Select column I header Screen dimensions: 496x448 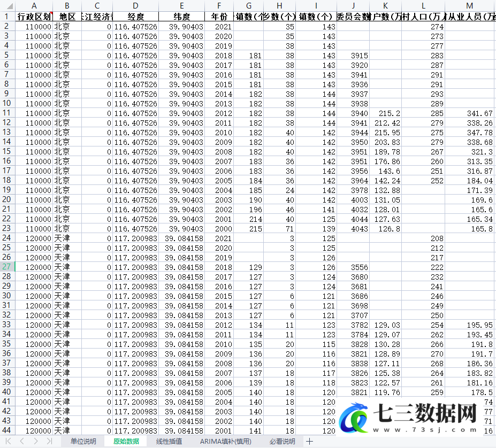[316, 6]
